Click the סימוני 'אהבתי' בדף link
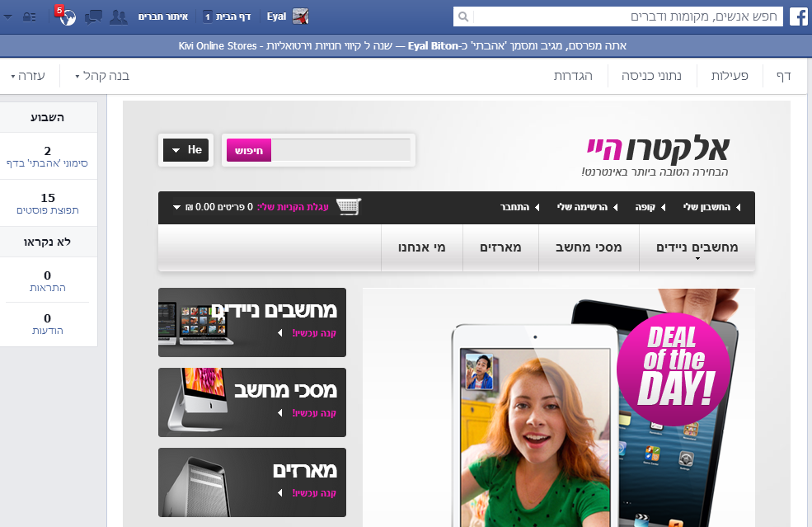 click(47, 163)
